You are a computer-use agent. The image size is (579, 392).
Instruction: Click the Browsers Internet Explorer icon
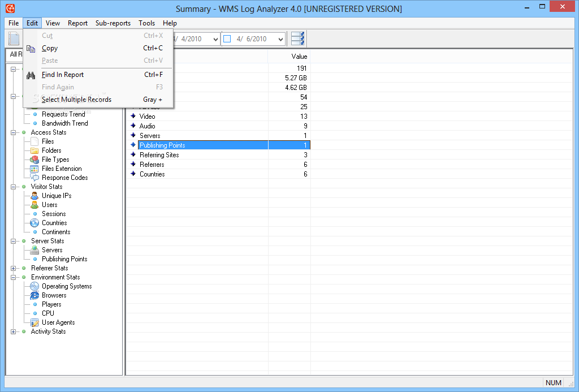34,295
